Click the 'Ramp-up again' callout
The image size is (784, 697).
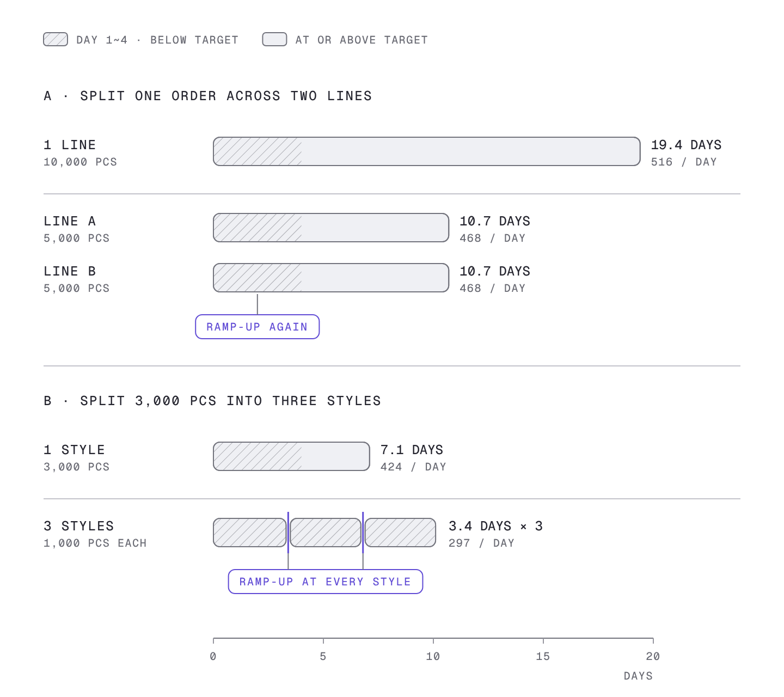tap(258, 327)
